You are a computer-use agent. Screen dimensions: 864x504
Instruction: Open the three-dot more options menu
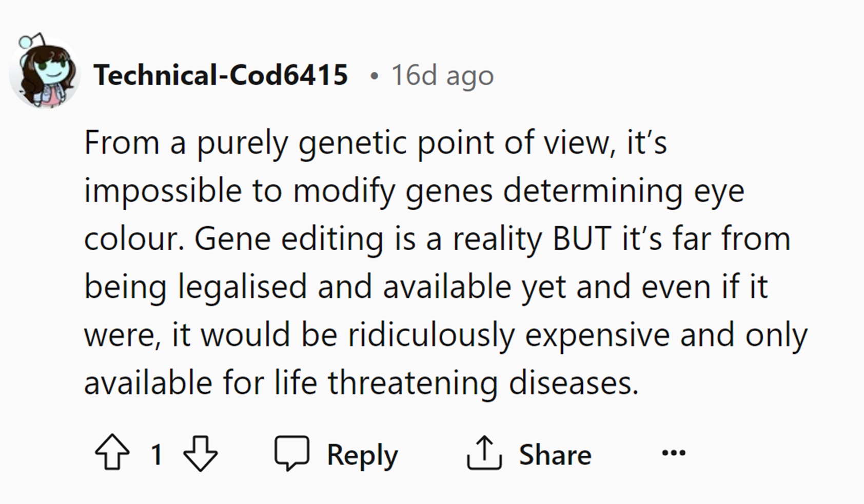pyautogui.click(x=674, y=453)
